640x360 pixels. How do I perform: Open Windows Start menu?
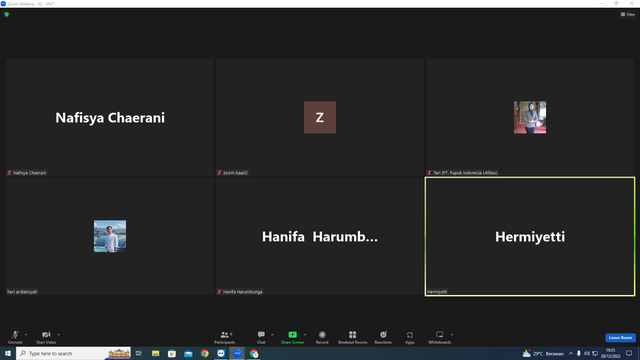point(8,353)
